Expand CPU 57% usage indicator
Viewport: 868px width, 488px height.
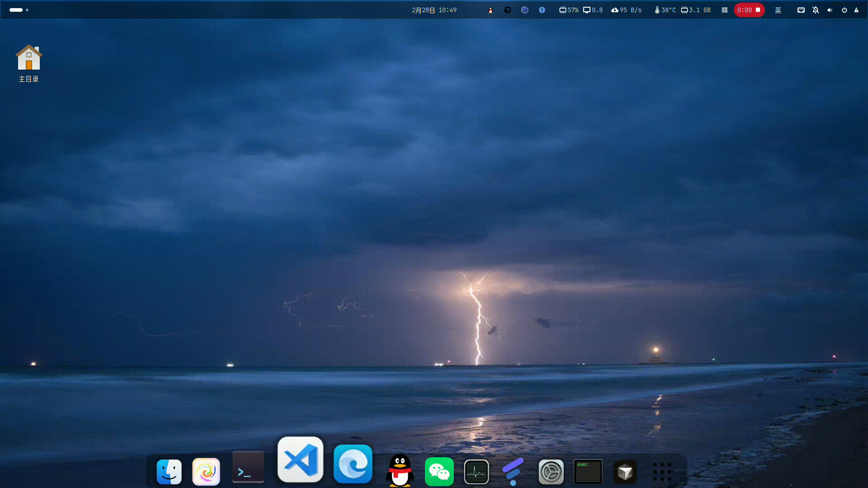[569, 10]
